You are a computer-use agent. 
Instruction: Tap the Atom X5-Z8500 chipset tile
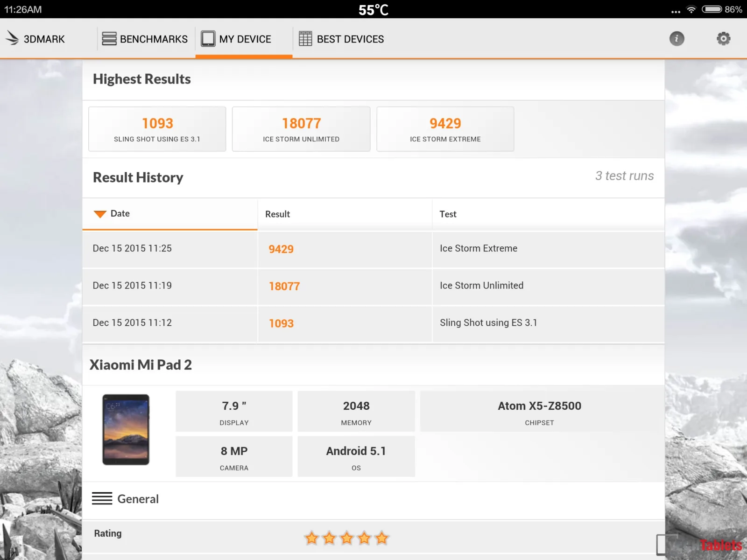(539, 412)
